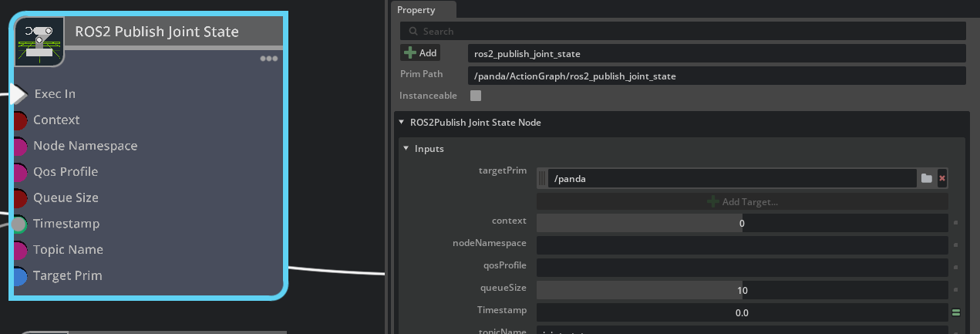This screenshot has width=980, height=334.
Task: Click the nodeNamespace input field
Action: [743, 245]
